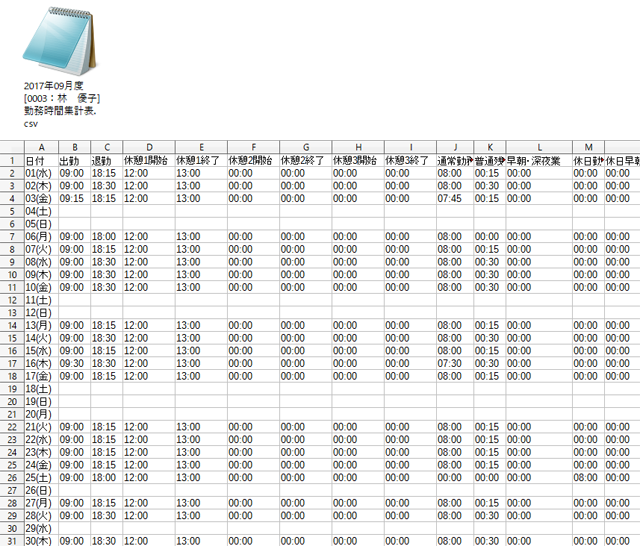This screenshot has height=546, width=641.
Task: Click the 退勤 header cell
Action: click(x=106, y=160)
